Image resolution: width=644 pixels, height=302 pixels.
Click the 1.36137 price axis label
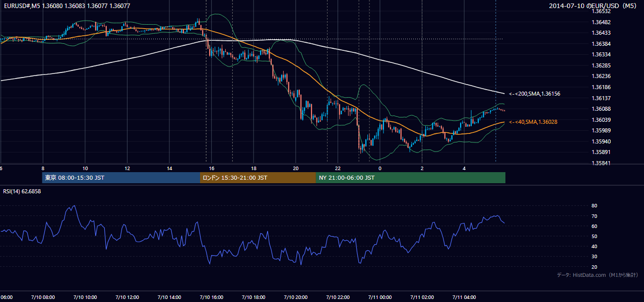tap(601, 98)
